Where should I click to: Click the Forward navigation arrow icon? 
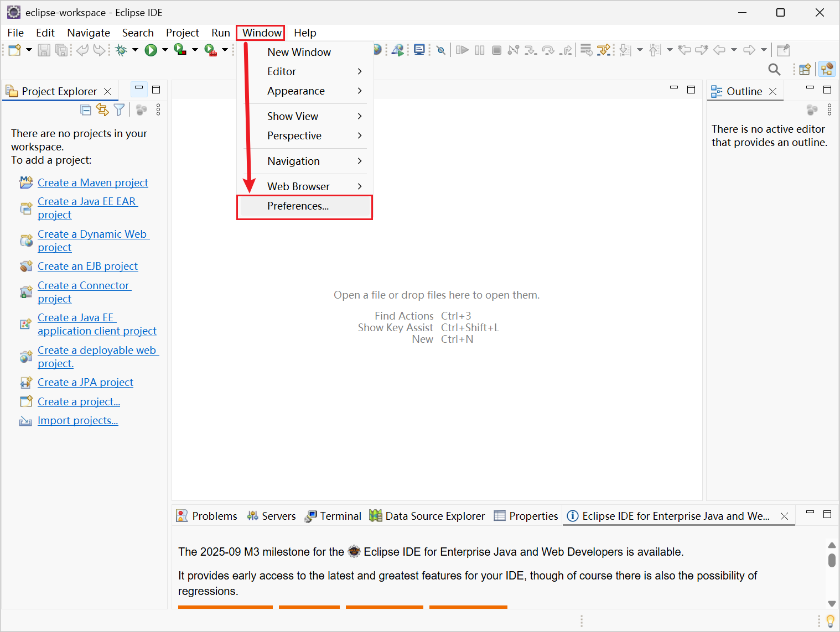749,50
